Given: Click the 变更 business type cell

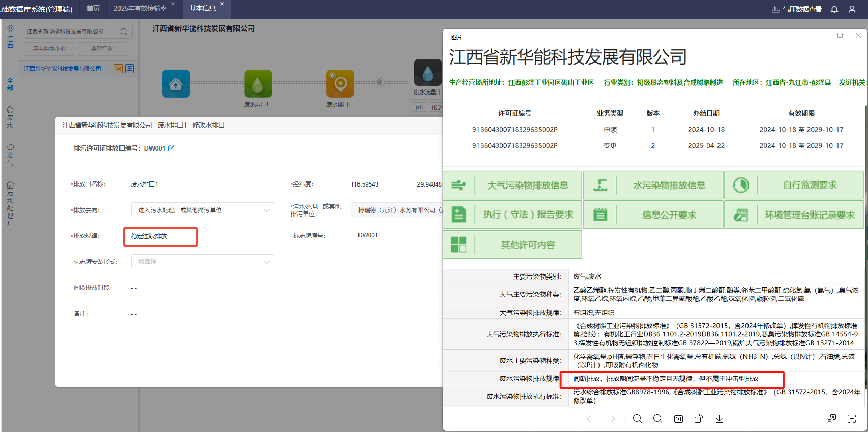Looking at the screenshot, I should (610, 146).
